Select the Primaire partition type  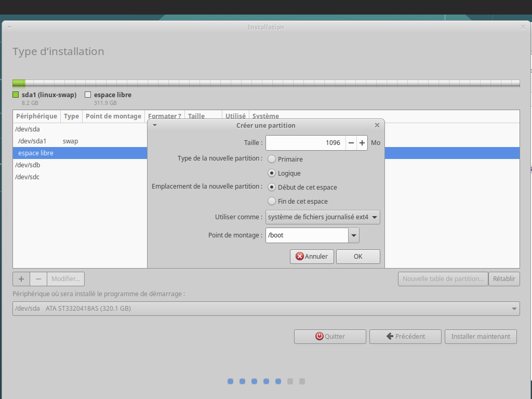272,159
